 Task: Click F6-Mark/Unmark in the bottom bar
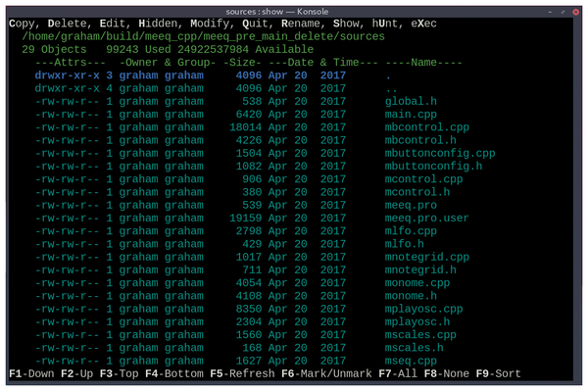coord(326,373)
